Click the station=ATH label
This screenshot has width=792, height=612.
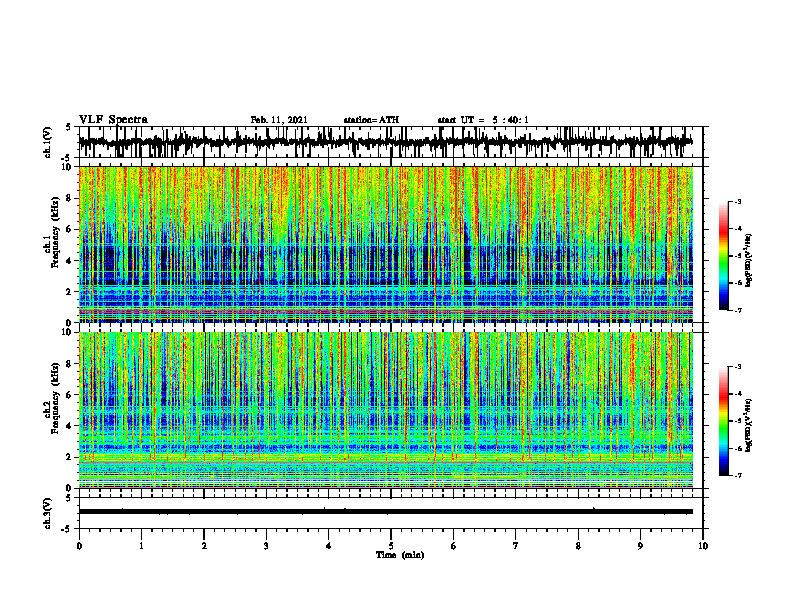(x=371, y=120)
